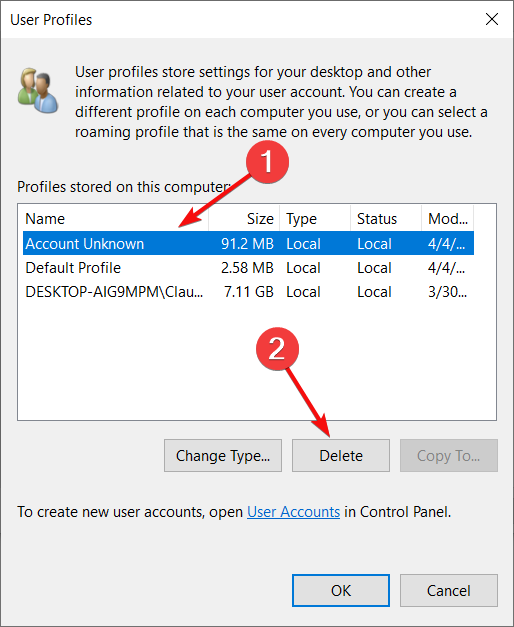Screen dimensions: 514x627
Task: Sort by the Mod... column header
Action: tap(448, 218)
